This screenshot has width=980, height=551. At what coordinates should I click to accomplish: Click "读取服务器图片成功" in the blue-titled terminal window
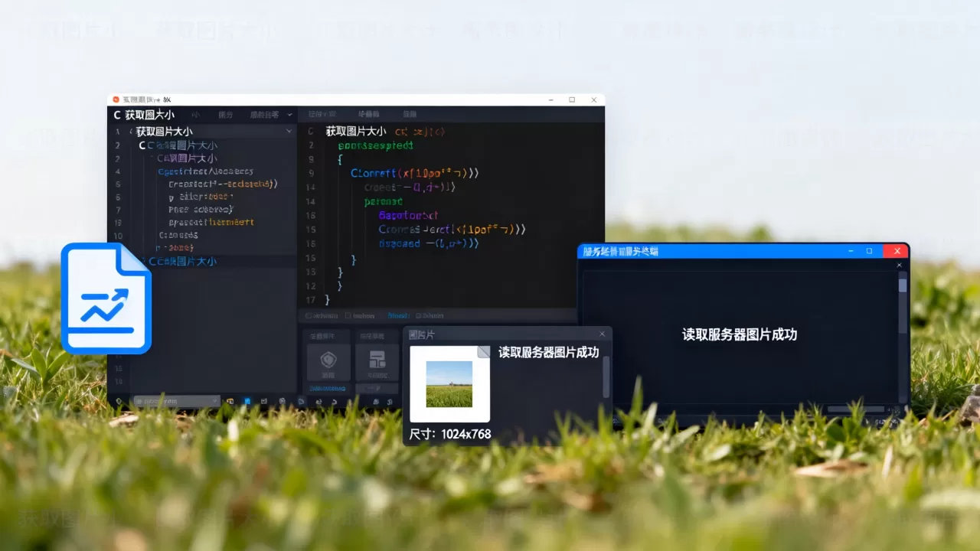pos(740,334)
